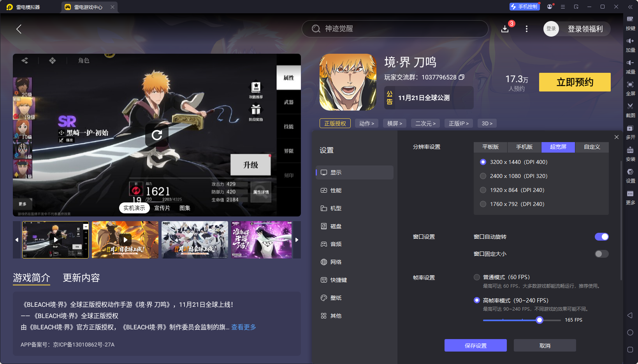Adjust the FPS slider handle at 165

tap(540, 320)
